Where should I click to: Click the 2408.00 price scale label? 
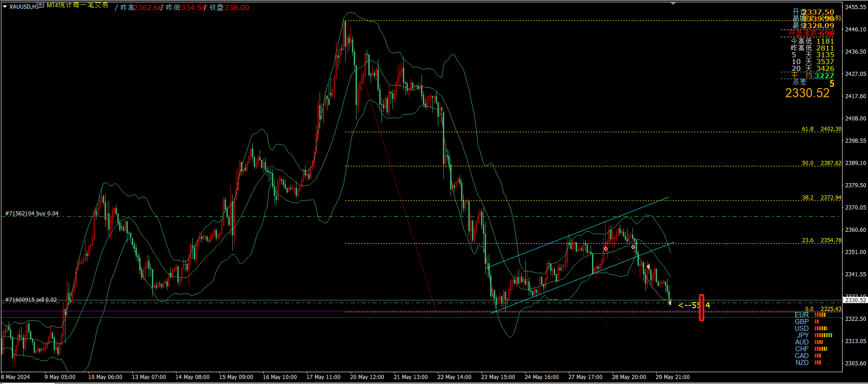click(x=855, y=118)
